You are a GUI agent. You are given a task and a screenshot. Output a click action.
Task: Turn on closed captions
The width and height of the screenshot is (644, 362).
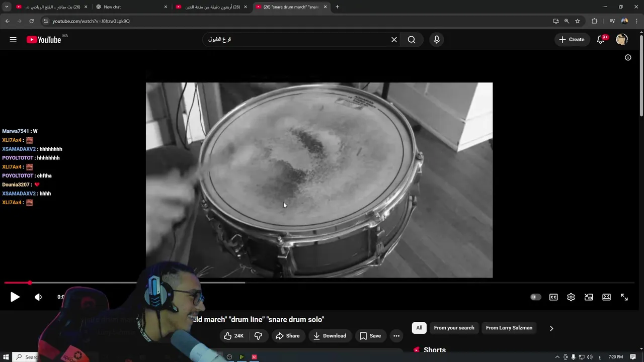[553, 297]
